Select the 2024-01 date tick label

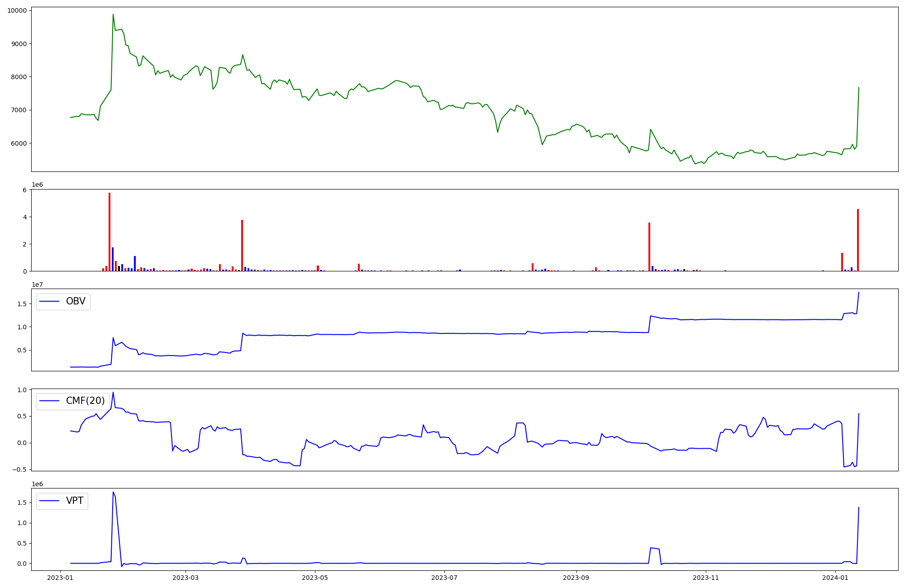(835, 578)
